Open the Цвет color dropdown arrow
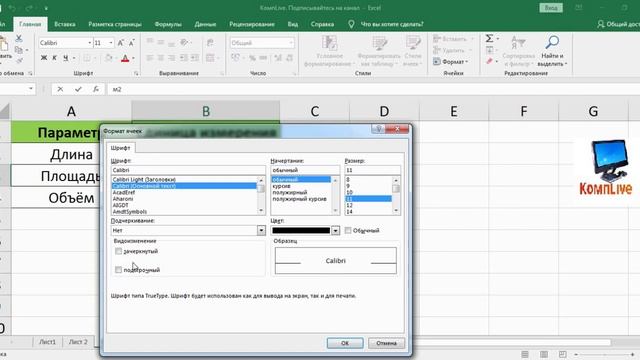 coord(336,231)
